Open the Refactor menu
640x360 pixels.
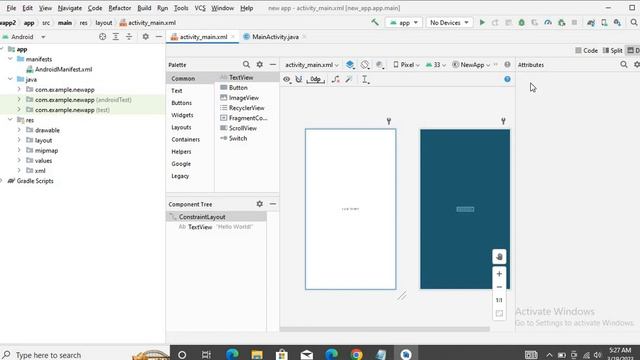pyautogui.click(x=120, y=8)
